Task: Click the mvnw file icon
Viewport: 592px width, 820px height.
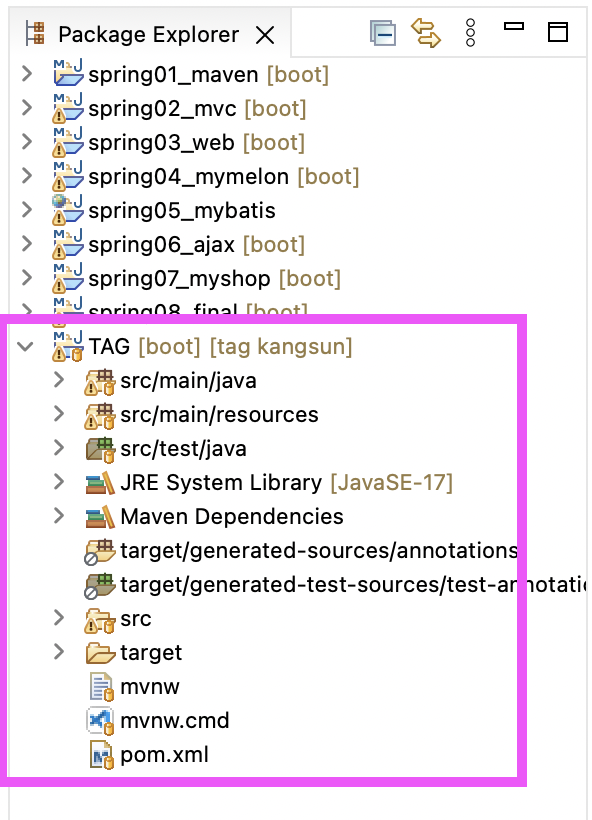Action: pyautogui.click(x=101, y=687)
